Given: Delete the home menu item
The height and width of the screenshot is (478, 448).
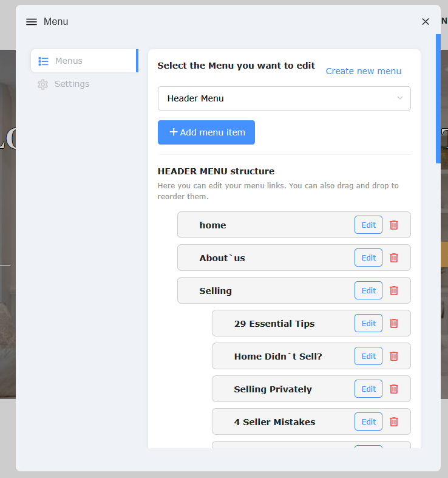Looking at the screenshot, I should click(x=393, y=225).
